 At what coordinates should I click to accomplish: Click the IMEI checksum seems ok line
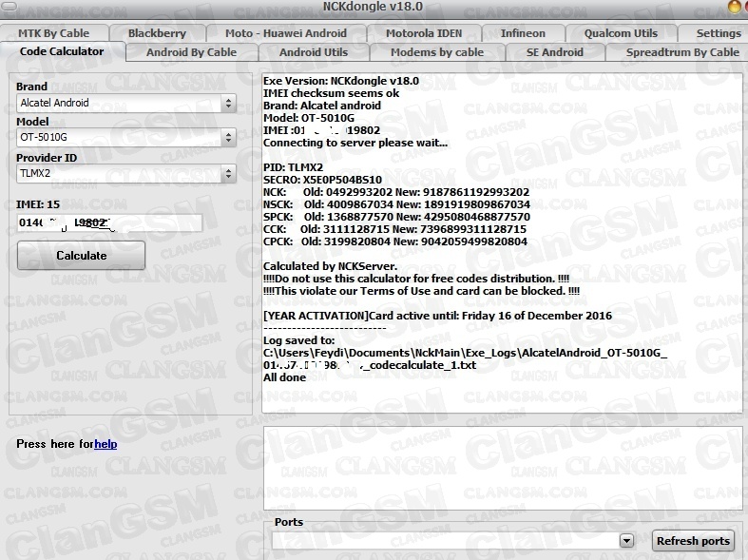[331, 93]
